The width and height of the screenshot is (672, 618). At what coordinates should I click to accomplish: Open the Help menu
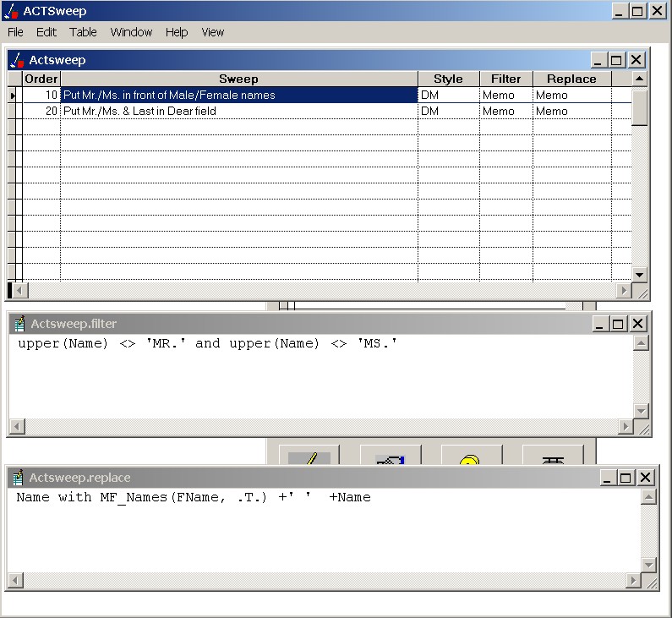pos(177,32)
